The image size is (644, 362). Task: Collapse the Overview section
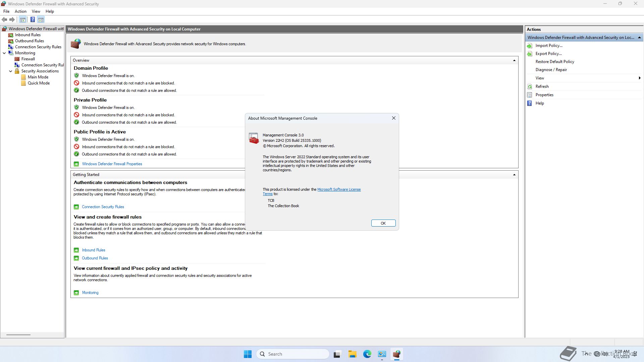(x=514, y=60)
